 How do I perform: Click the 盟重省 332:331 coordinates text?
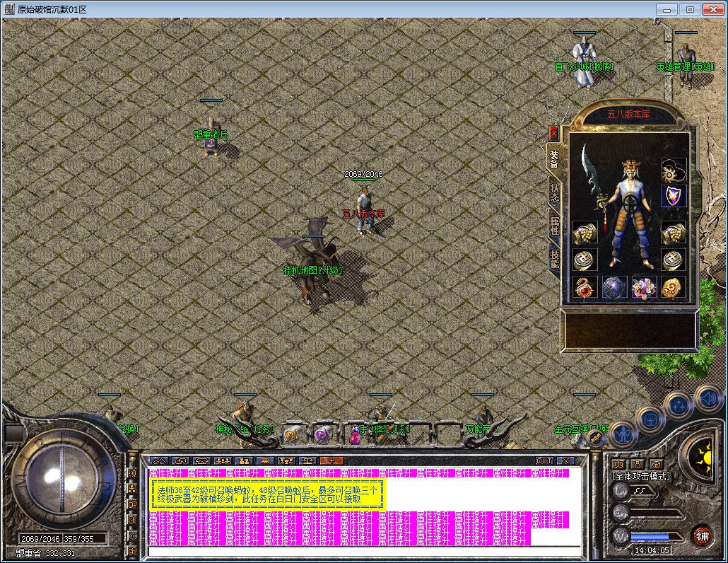pos(45,553)
